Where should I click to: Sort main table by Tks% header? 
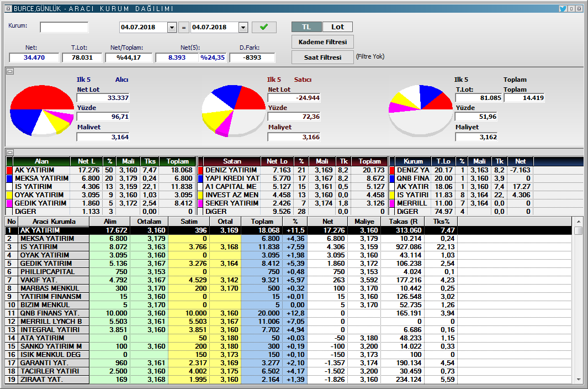(442, 222)
